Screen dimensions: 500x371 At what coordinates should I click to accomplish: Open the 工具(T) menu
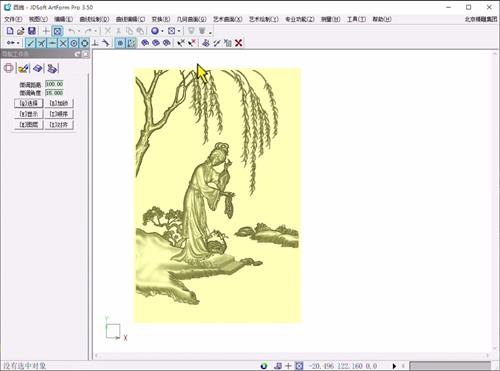coord(356,19)
